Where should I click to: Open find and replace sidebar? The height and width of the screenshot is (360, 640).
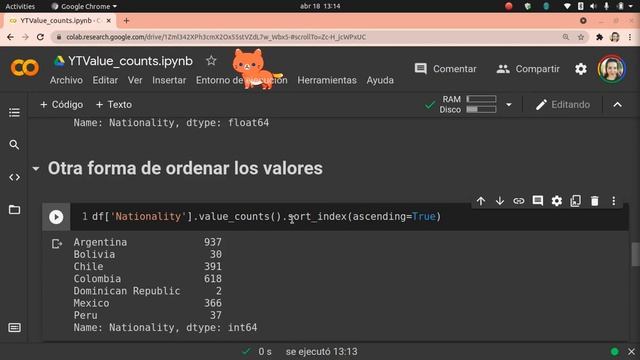coord(14,144)
